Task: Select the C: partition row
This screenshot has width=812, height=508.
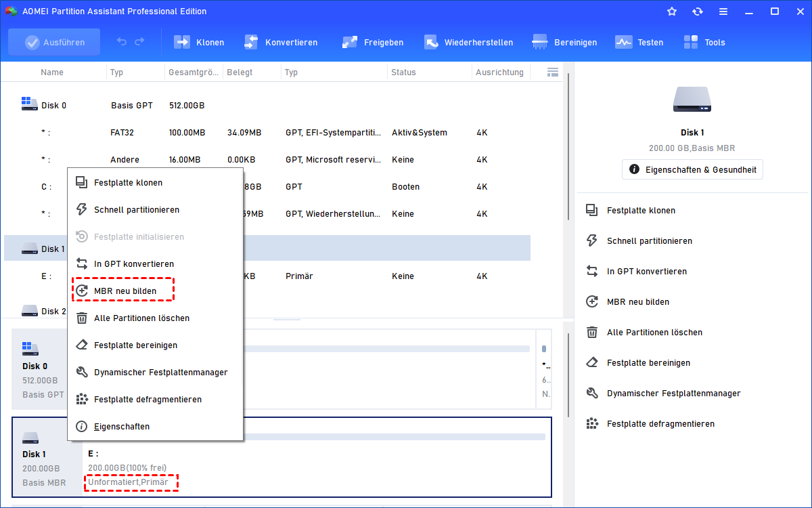Action: tap(267, 187)
